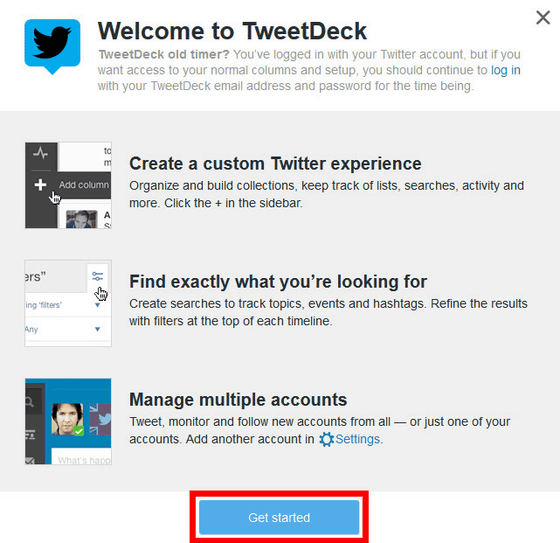Click the gear icon beside Settings
The height and width of the screenshot is (543, 560).
326,439
